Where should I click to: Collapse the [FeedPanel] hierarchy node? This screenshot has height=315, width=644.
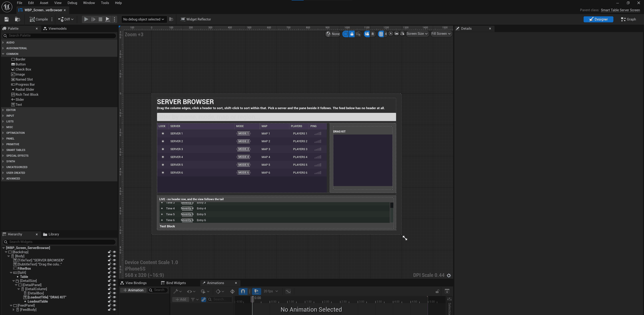pos(11,306)
